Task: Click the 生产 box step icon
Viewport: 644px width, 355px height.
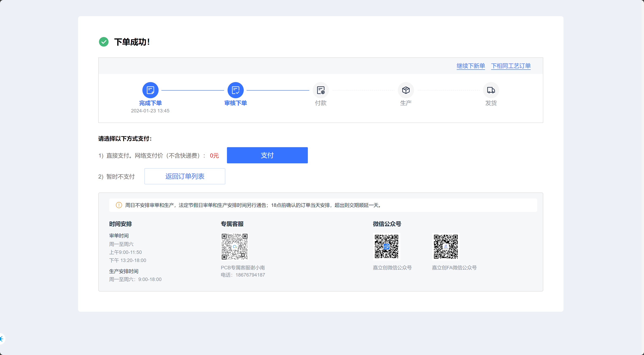Action: (x=406, y=90)
